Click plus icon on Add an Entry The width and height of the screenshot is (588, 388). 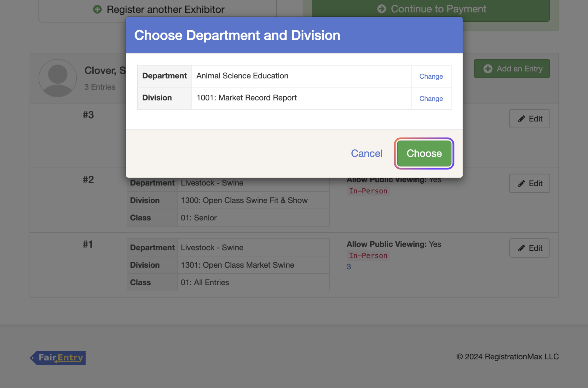click(488, 69)
